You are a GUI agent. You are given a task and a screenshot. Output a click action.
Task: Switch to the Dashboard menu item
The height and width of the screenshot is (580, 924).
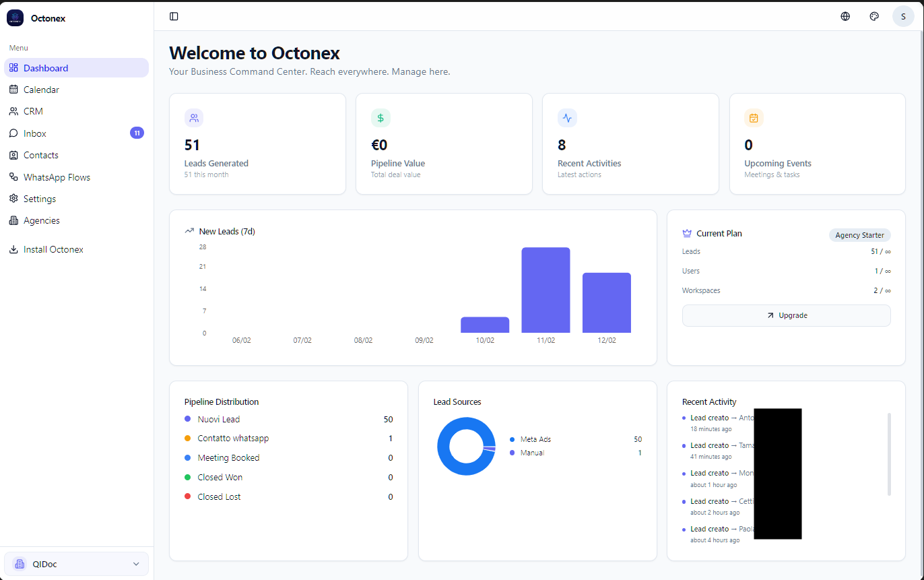coord(46,67)
